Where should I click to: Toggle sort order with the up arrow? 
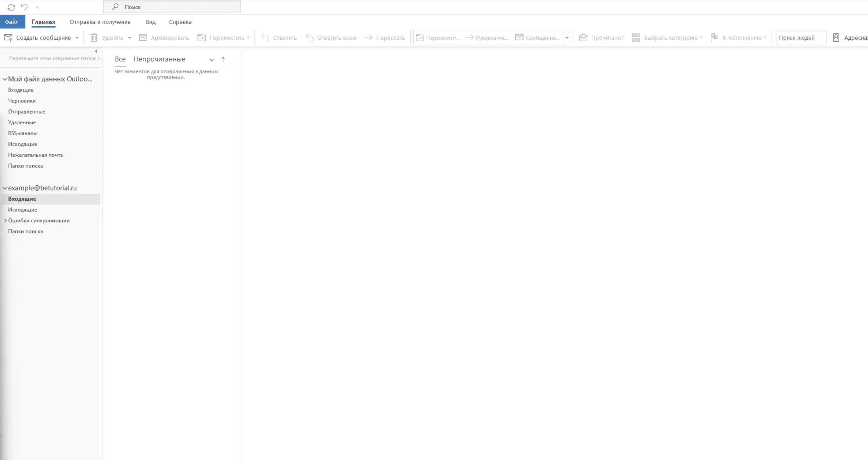[x=223, y=60]
